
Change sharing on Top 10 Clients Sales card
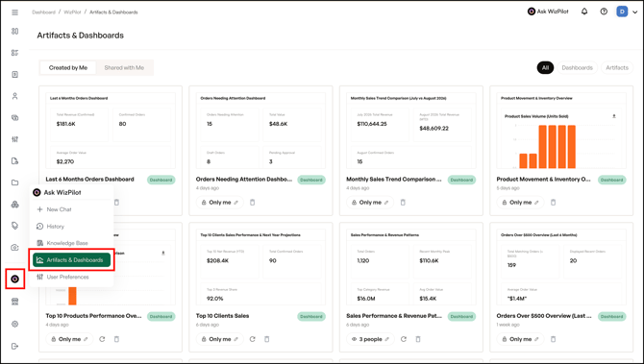click(x=220, y=339)
